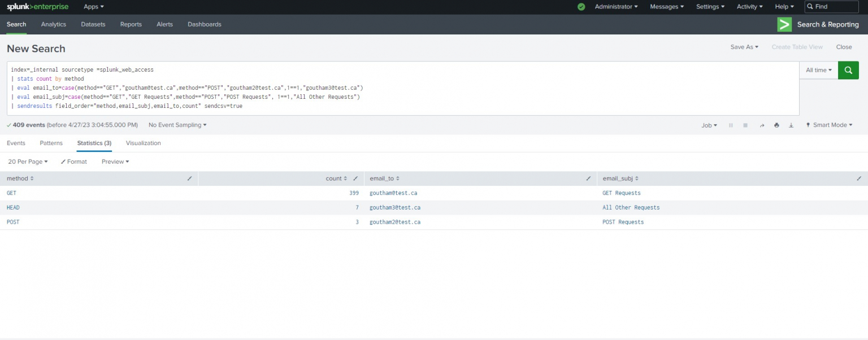Print the search results
This screenshot has width=868, height=340.
776,125
